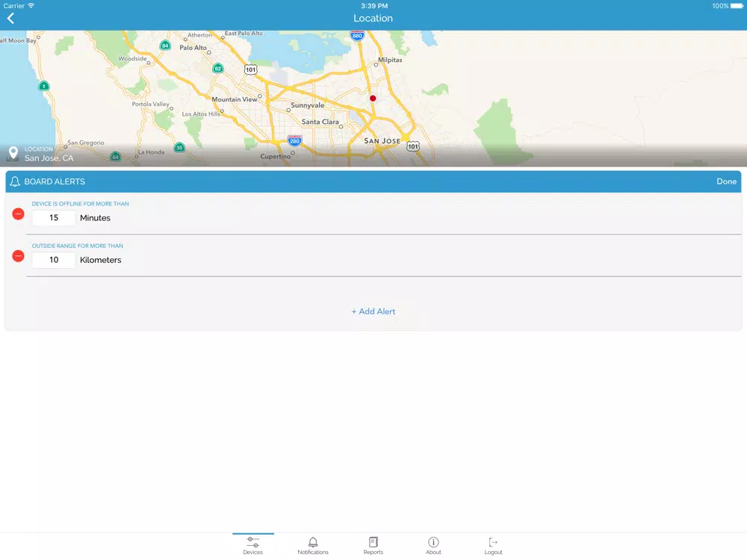Click the Santa Clara map label
The height and width of the screenshot is (560, 747).
tap(320, 122)
